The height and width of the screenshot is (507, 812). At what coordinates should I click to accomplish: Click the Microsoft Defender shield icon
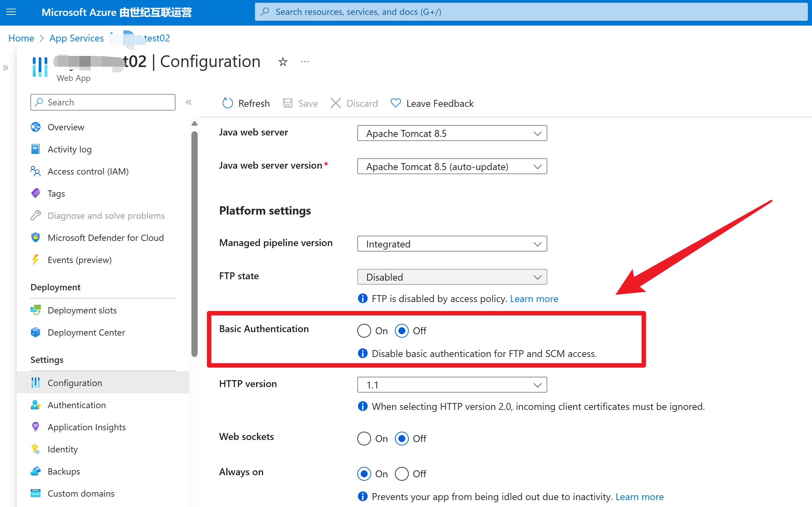coord(36,238)
